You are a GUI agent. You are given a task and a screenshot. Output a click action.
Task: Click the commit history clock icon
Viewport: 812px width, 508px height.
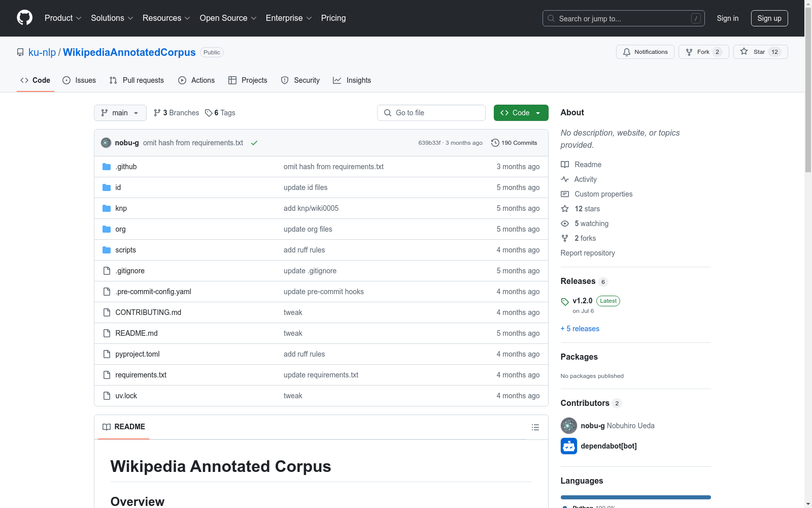click(x=495, y=143)
